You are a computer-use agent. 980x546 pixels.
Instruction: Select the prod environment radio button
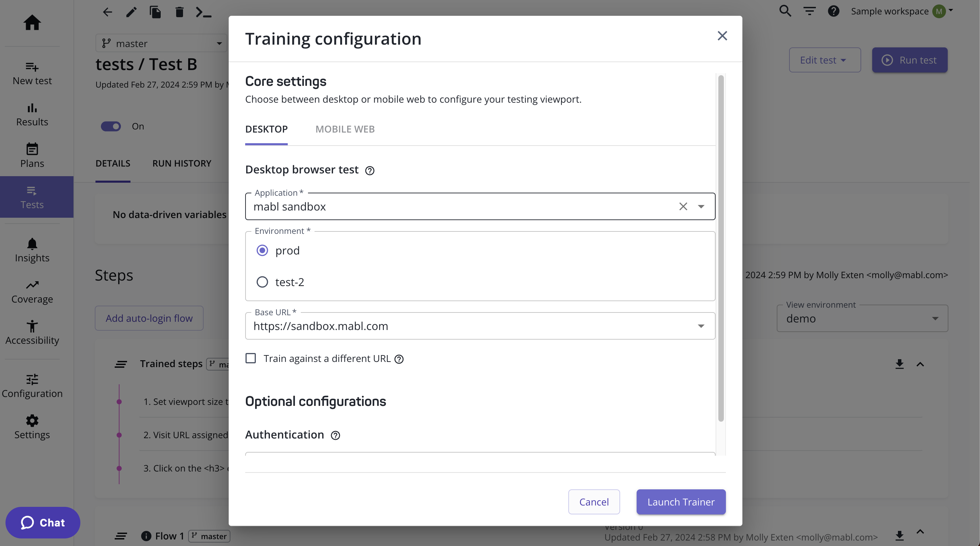262,250
